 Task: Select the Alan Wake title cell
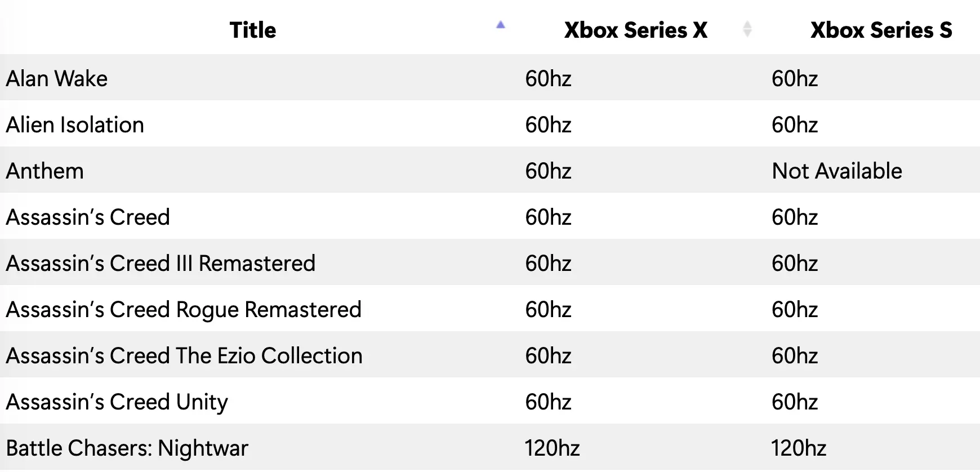[x=57, y=79]
